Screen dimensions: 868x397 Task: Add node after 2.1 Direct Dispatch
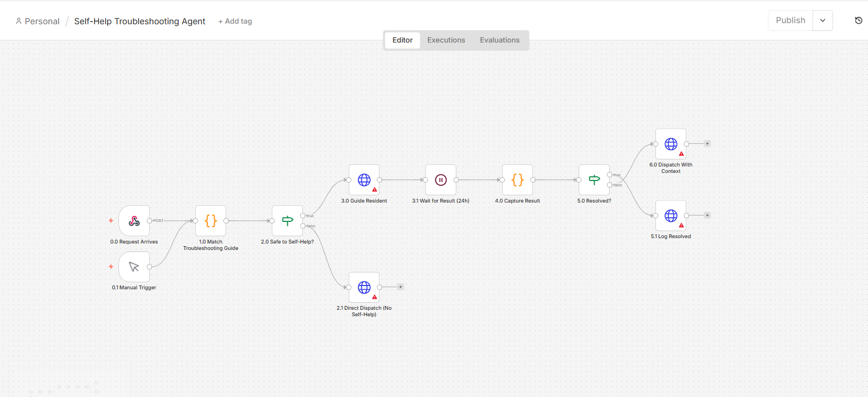[401, 287]
